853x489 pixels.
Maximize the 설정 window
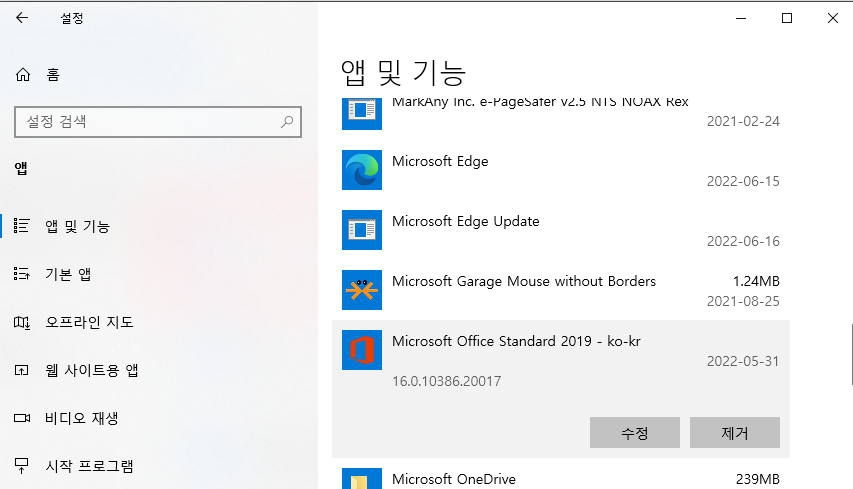tap(787, 18)
